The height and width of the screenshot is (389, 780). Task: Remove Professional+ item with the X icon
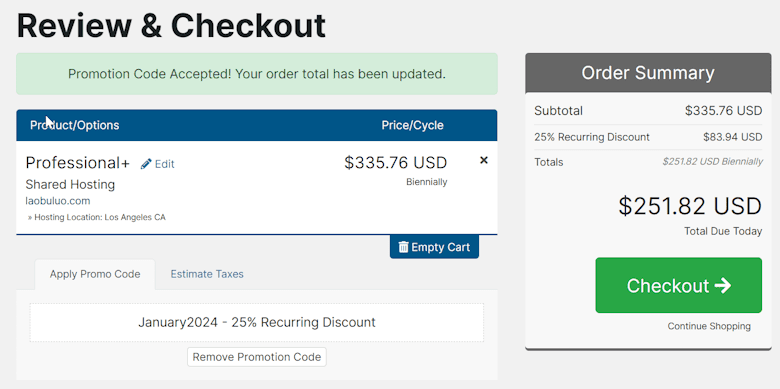[x=484, y=160]
